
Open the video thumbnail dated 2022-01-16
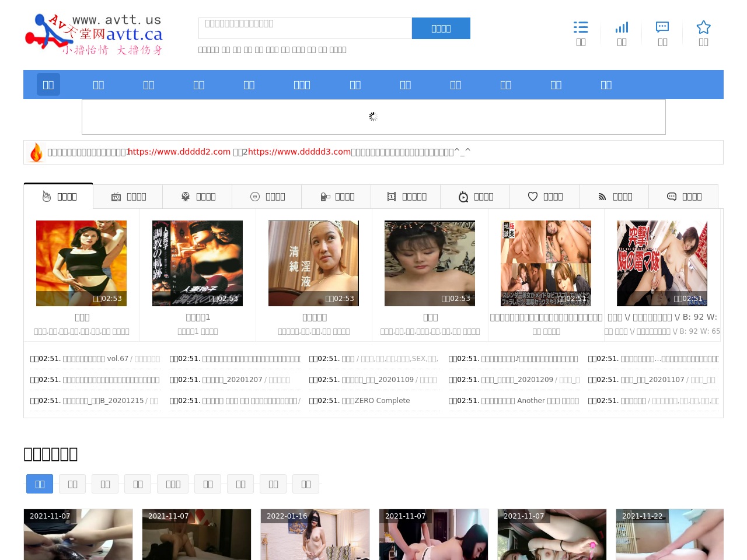pos(315,534)
